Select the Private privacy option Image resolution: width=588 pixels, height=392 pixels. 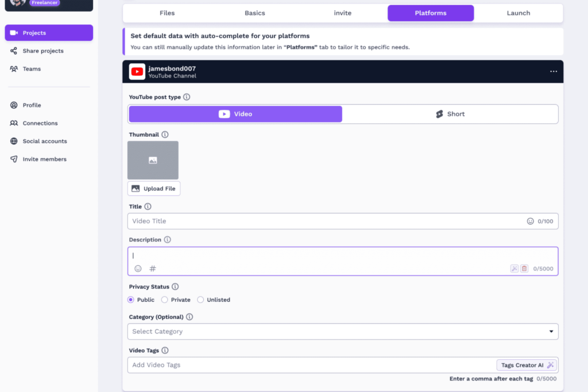pyautogui.click(x=164, y=299)
